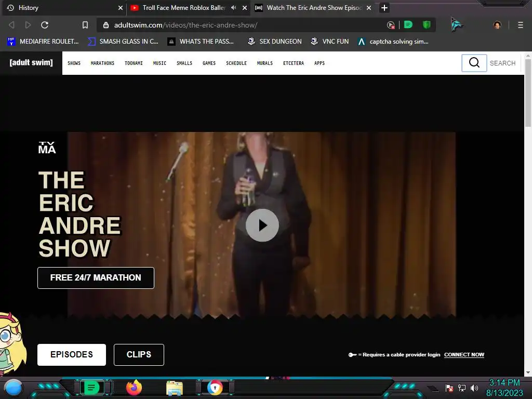
Task: Open the MEDIAFIRE ROULET... bookmark
Action: point(43,42)
